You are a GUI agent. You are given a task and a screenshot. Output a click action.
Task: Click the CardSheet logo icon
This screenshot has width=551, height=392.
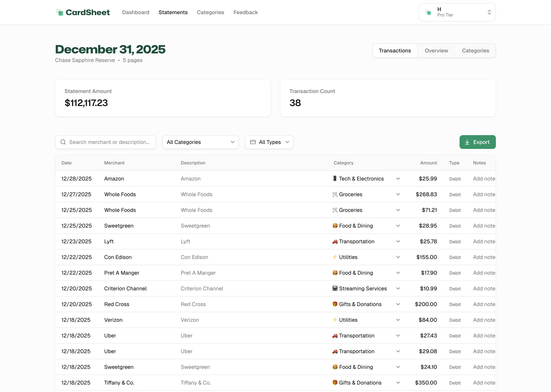click(60, 12)
